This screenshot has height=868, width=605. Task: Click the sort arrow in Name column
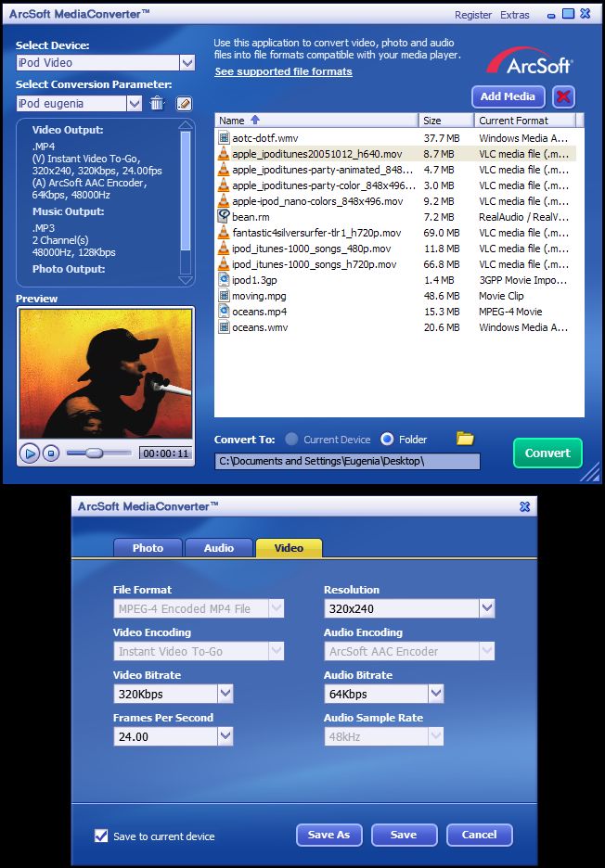pyautogui.click(x=255, y=120)
